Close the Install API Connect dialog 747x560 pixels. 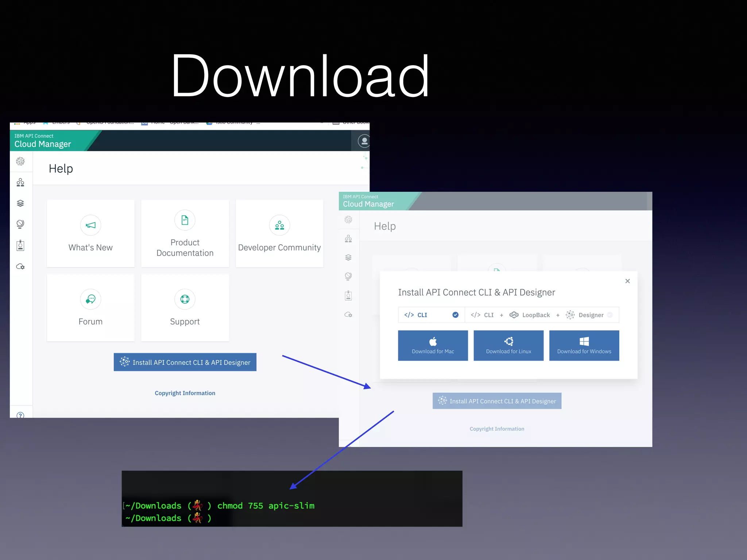(x=627, y=281)
